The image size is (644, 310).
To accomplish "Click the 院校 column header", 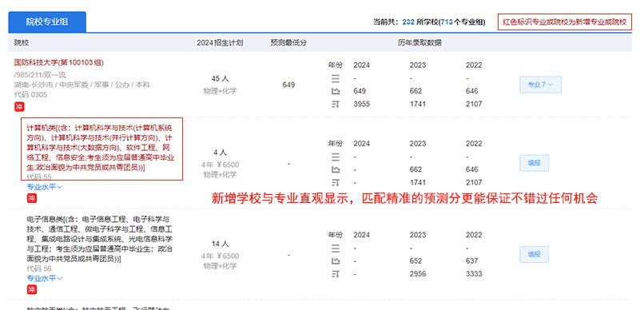I will pos(22,42).
